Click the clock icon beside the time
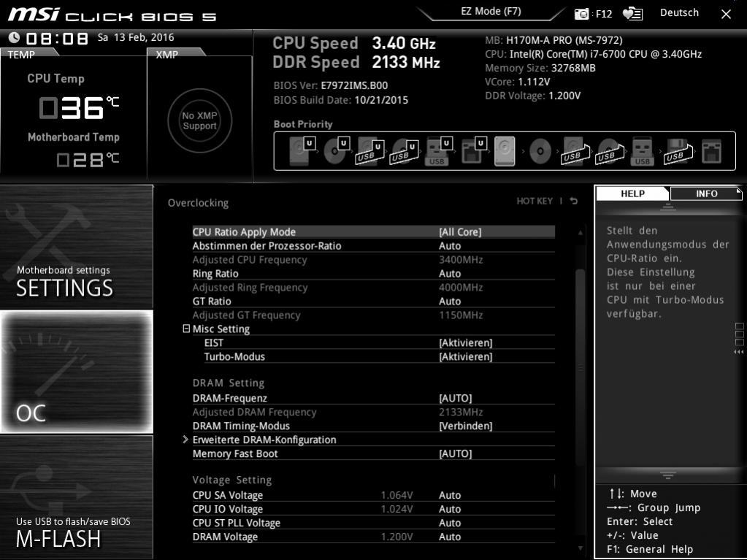 15,37
